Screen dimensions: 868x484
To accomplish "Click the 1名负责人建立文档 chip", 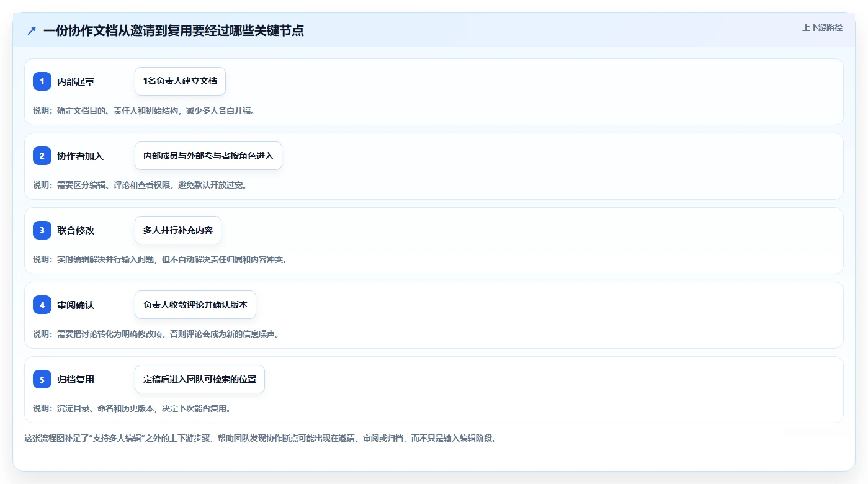I will pos(180,81).
